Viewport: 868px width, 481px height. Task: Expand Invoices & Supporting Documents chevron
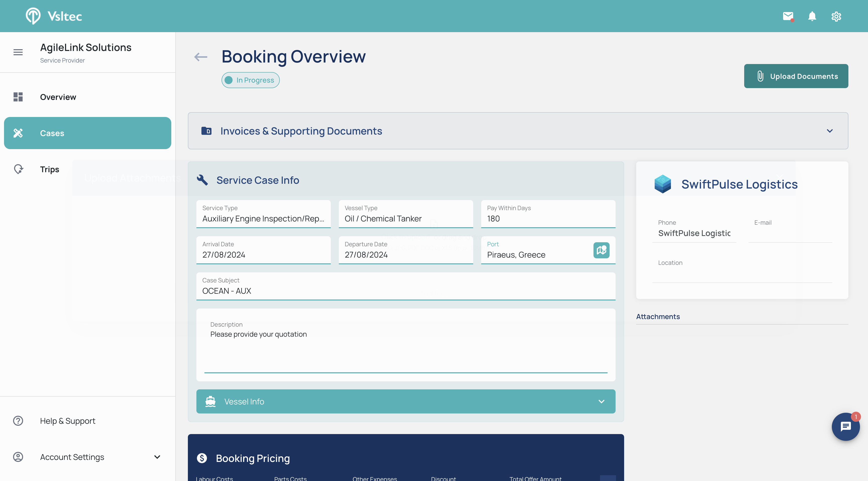coord(830,131)
